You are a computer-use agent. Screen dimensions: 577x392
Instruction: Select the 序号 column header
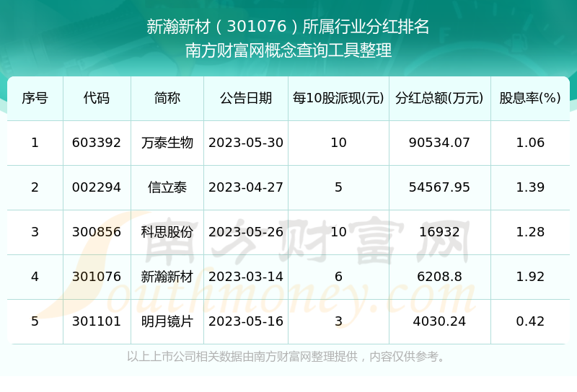point(35,98)
